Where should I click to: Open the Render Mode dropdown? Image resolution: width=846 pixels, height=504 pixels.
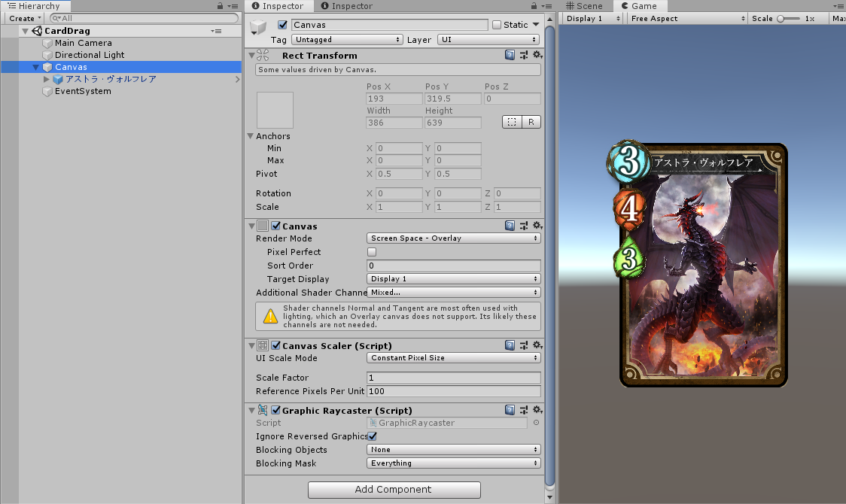click(454, 238)
